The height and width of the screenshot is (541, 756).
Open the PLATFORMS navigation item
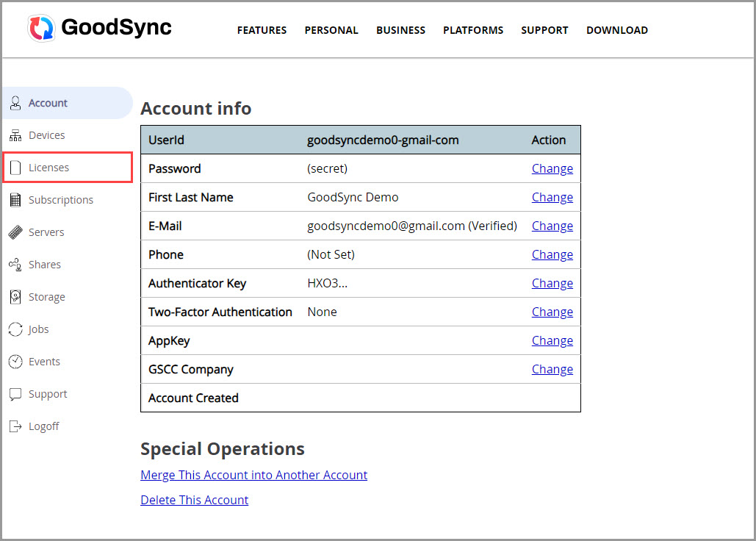point(473,30)
